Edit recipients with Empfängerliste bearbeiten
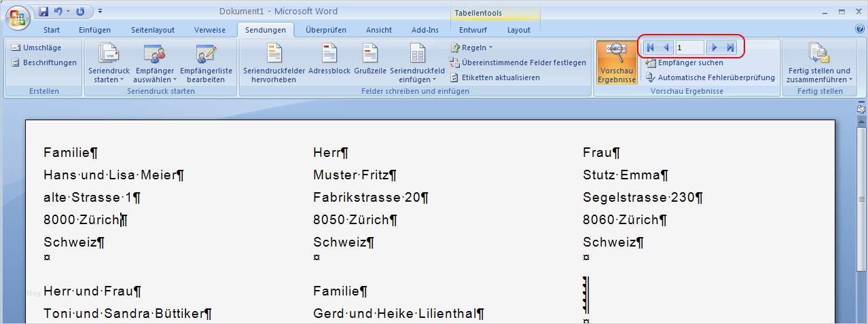 tap(206, 62)
